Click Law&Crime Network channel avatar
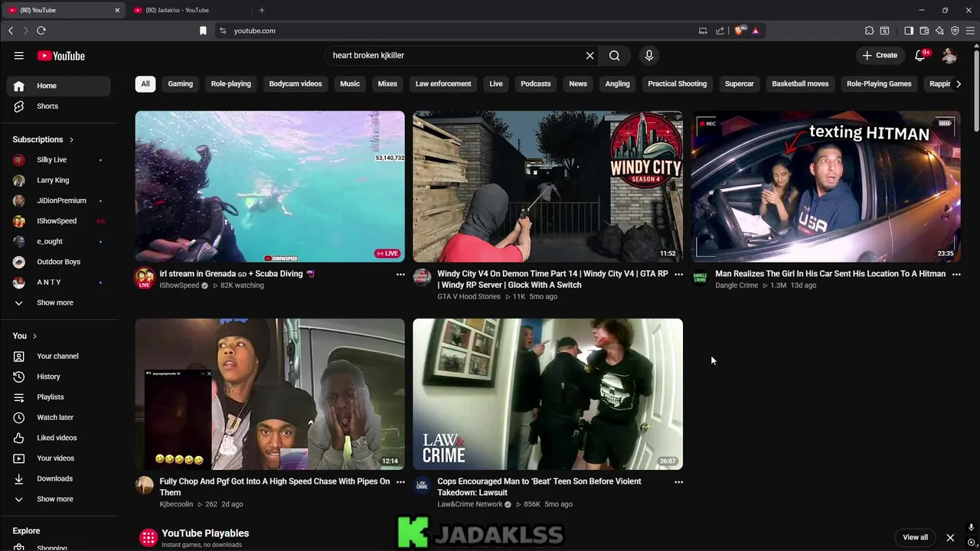 (x=422, y=485)
